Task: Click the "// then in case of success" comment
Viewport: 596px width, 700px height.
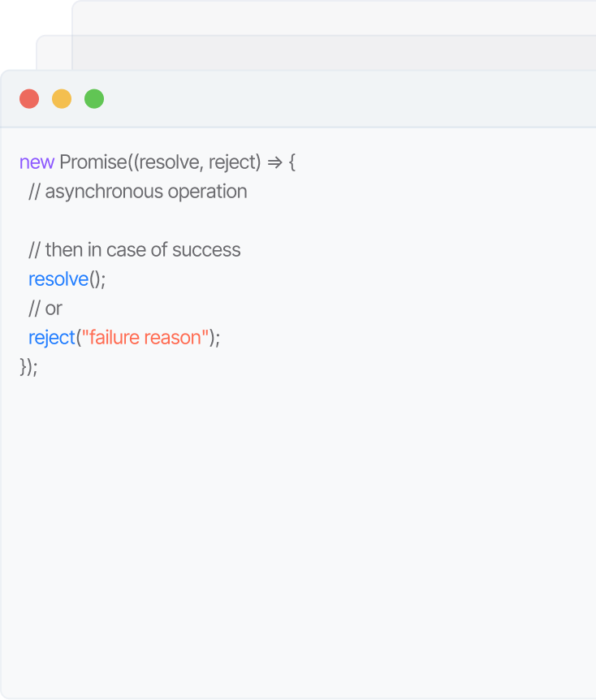Action: (x=134, y=250)
